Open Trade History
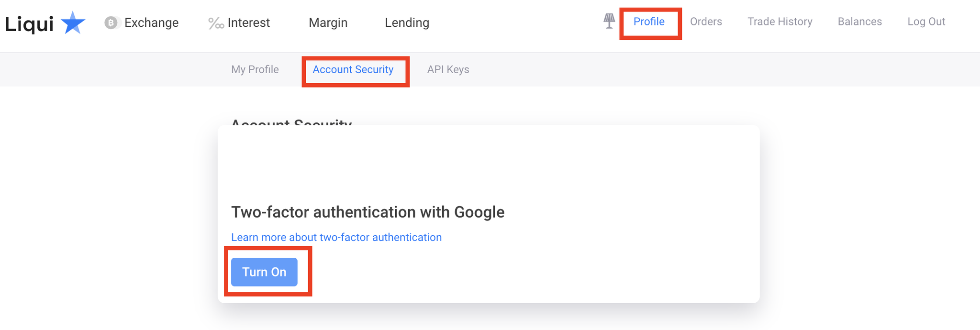980x330 pixels. tap(780, 22)
